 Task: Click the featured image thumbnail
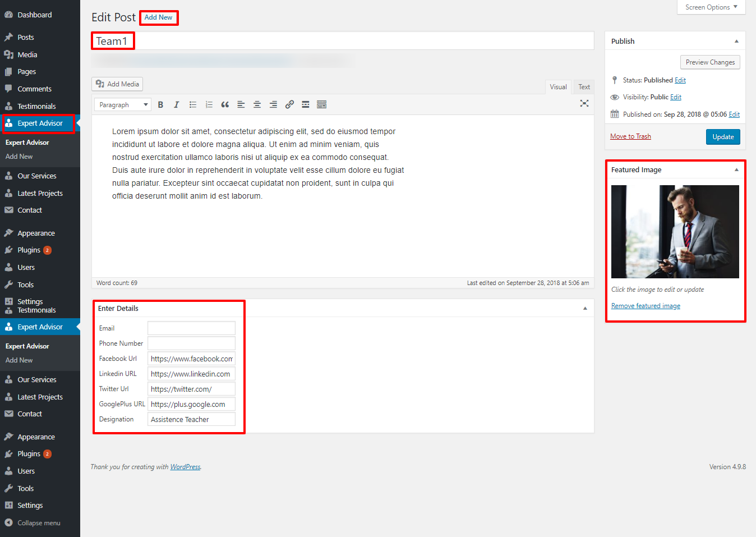pyautogui.click(x=675, y=232)
